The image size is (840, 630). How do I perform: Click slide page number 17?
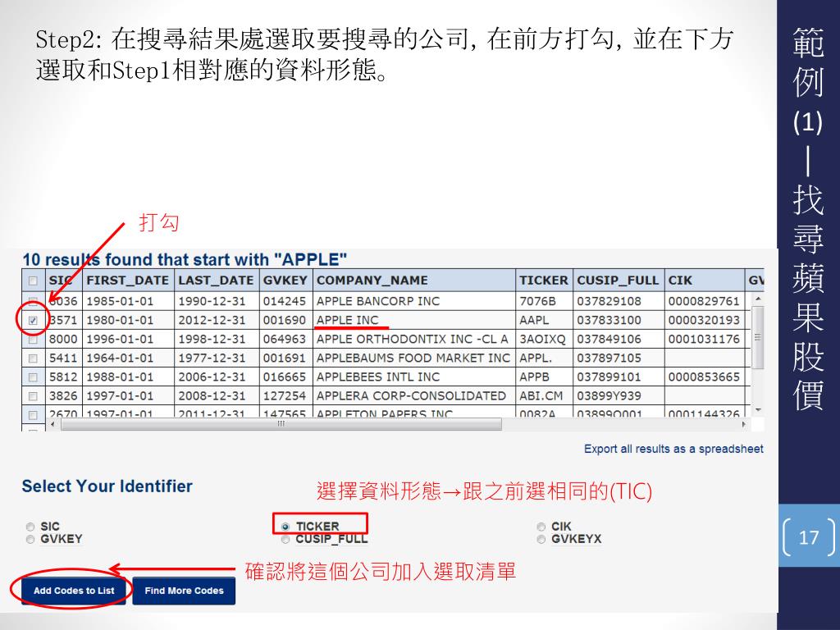pos(808,537)
